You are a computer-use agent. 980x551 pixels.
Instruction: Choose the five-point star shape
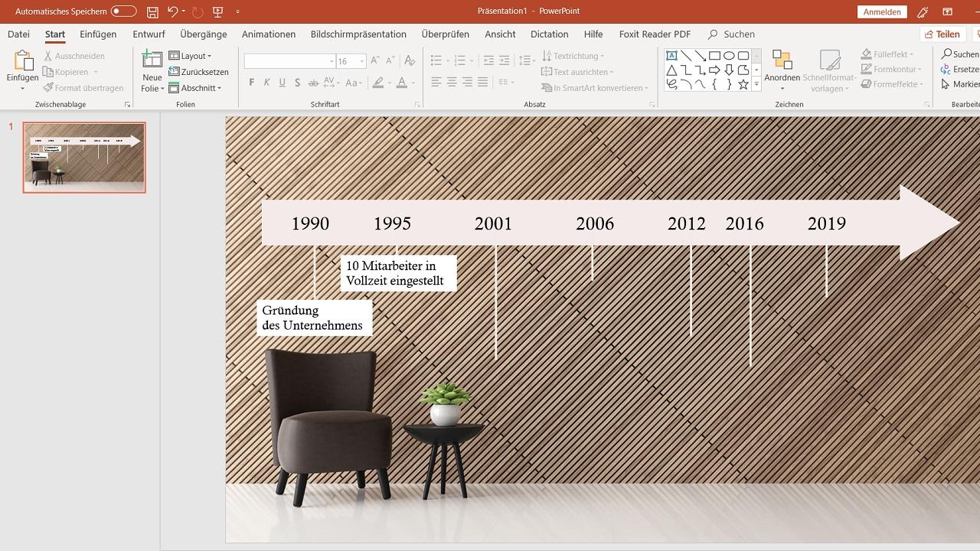click(743, 84)
